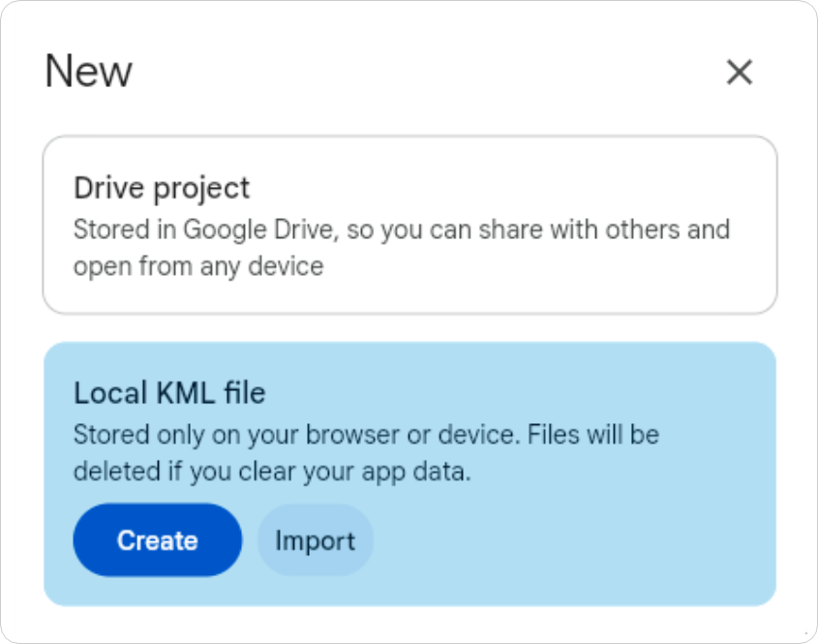Viewport: 818px width, 644px height.
Task: Click the "New" dialog title
Action: (x=89, y=72)
